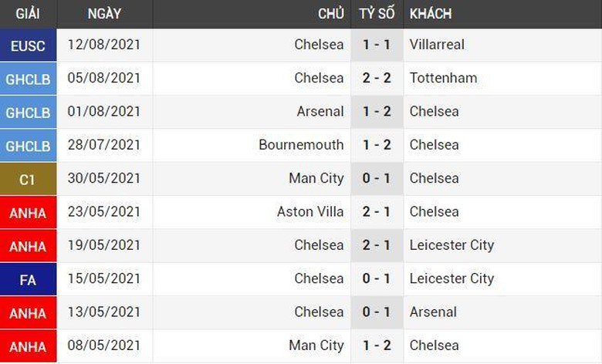Click Leicester City in the 15/05/2021 match
Viewport: 602px width, 364px height.
(x=451, y=279)
